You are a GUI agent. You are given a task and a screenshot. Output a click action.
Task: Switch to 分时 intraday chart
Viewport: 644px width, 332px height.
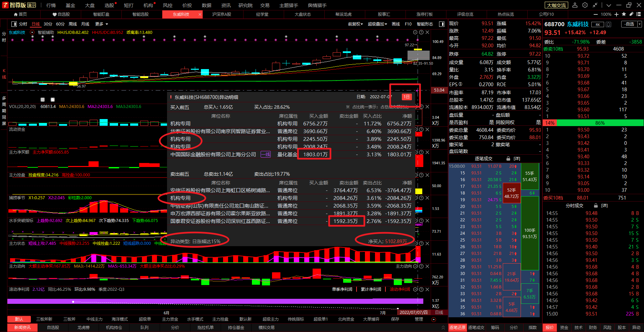click(x=23, y=24)
